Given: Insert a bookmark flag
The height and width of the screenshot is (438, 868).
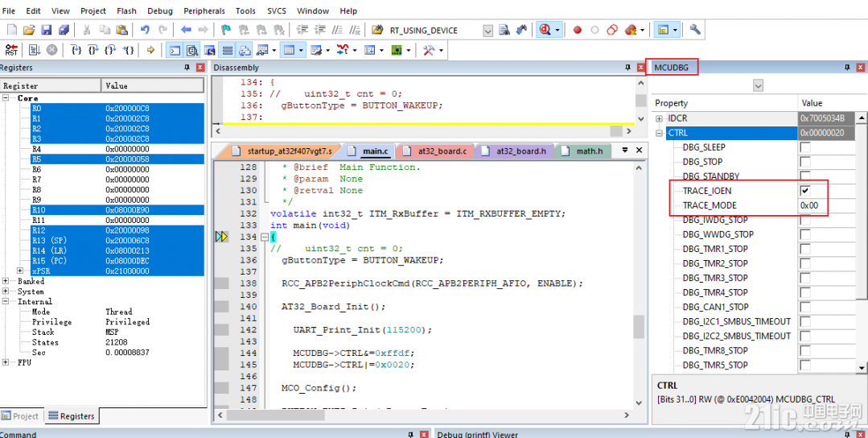Looking at the screenshot, I should coord(226,30).
